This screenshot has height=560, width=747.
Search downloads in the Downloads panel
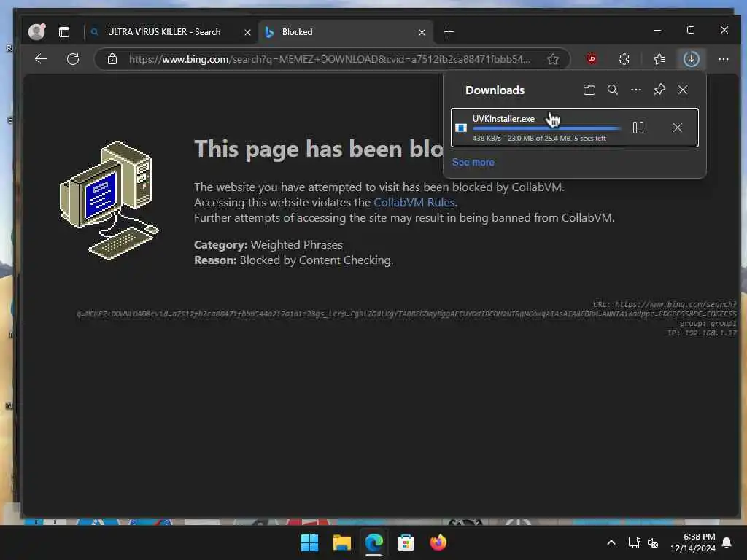click(x=612, y=90)
